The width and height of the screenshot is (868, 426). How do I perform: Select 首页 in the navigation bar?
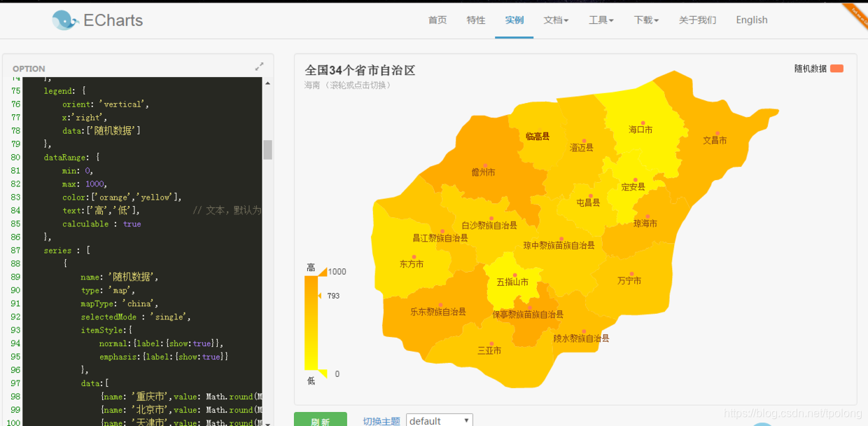coord(437,20)
